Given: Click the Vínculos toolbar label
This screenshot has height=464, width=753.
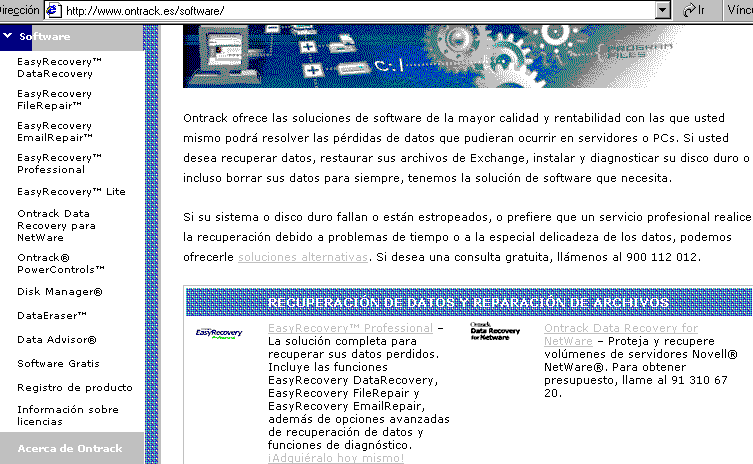Looking at the screenshot, I should point(739,10).
